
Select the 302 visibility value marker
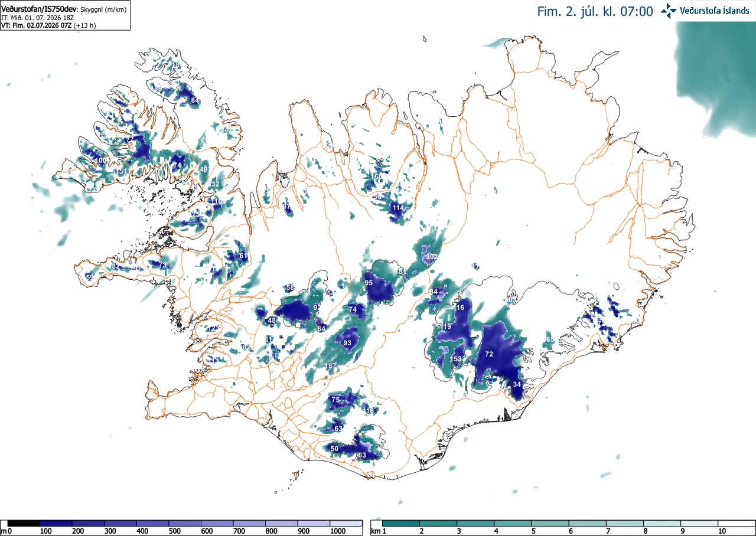point(432,257)
